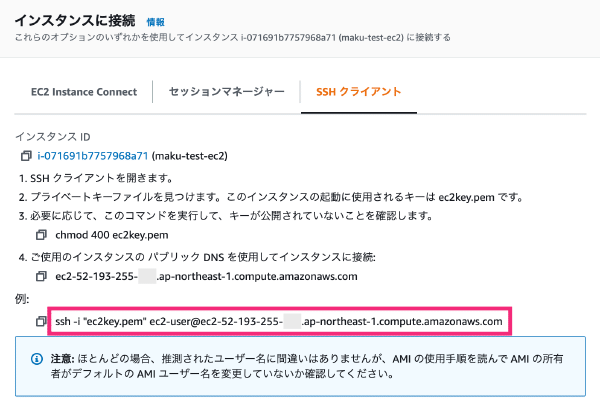Image resolution: width=600 pixels, height=410 pixels.
Task: Copy the chmod 400 ec2key.pem command
Action: (41, 235)
